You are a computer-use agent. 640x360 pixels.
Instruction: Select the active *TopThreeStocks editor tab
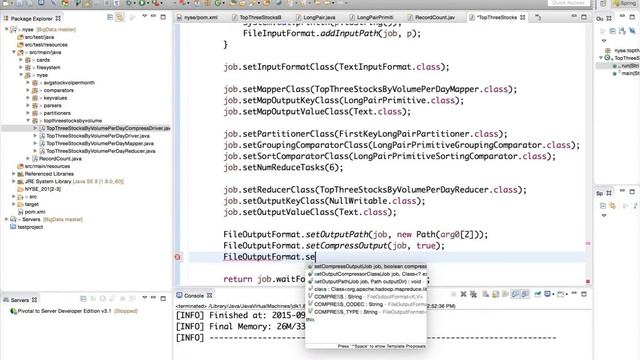coord(497,18)
